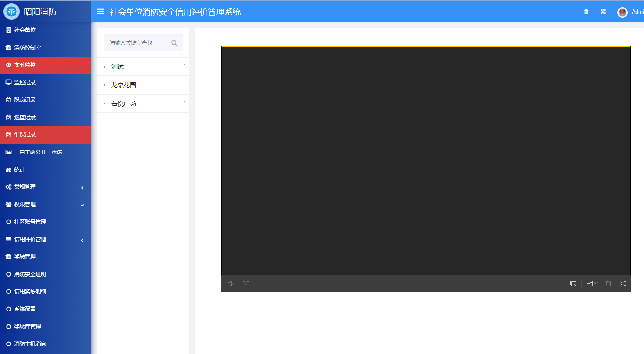Open 消防主机消息 menu item
The image size is (644, 354).
(x=45, y=344)
